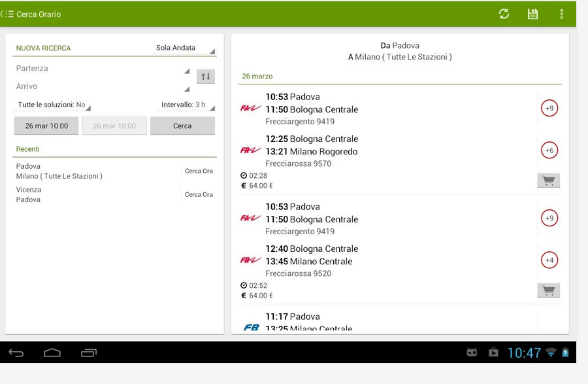This screenshot has height=384, width=588.
Task: Expand the Tutte le soluzioni dropdown
Action: click(54, 105)
